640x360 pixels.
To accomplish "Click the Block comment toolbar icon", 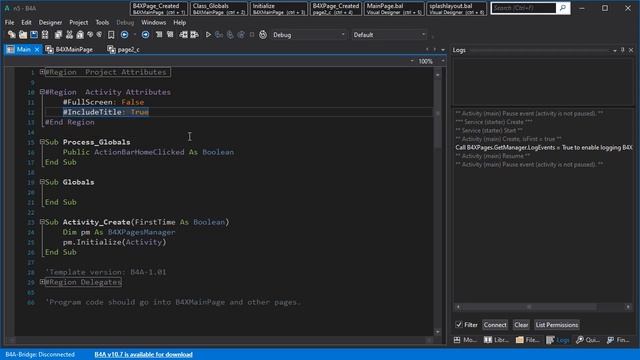I will (159, 35).
